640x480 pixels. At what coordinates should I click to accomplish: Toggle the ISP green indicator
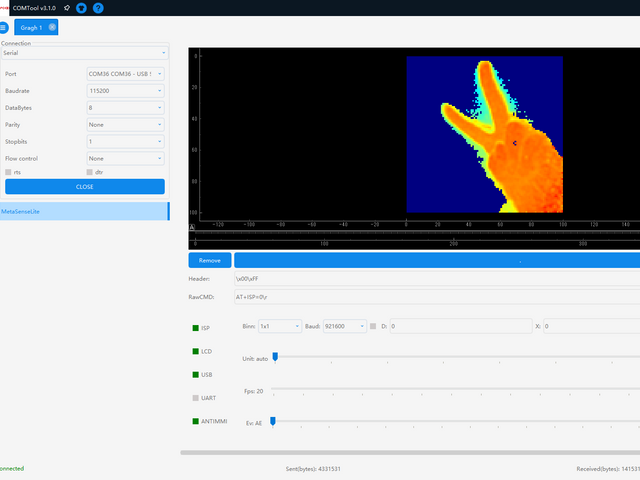(x=196, y=328)
